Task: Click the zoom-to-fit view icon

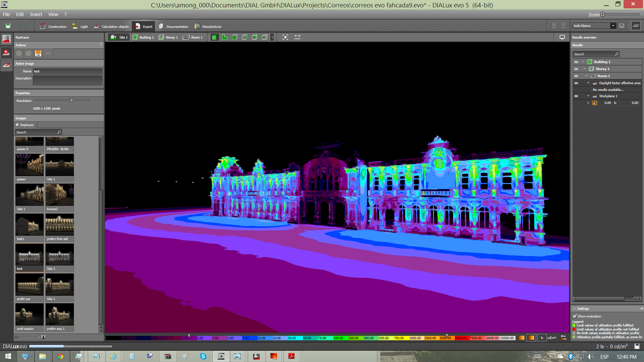Action: tap(285, 37)
